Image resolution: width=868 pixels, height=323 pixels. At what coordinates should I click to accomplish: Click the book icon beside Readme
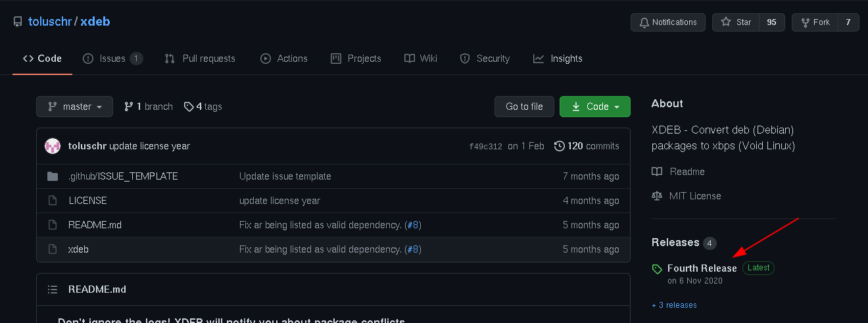click(657, 172)
